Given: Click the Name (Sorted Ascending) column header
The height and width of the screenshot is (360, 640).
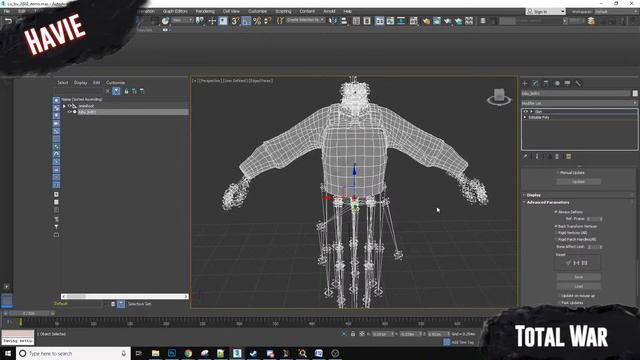Looking at the screenshot, I should tap(82, 99).
